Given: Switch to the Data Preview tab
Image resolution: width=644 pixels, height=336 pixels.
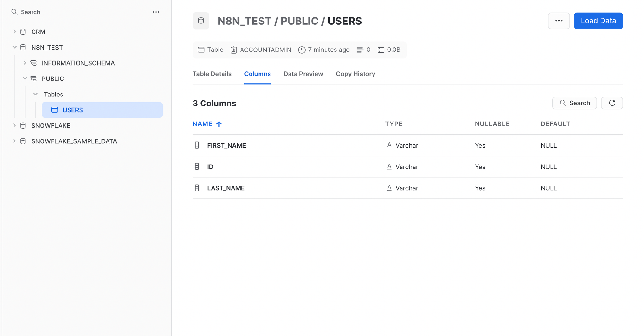Looking at the screenshot, I should coord(303,74).
